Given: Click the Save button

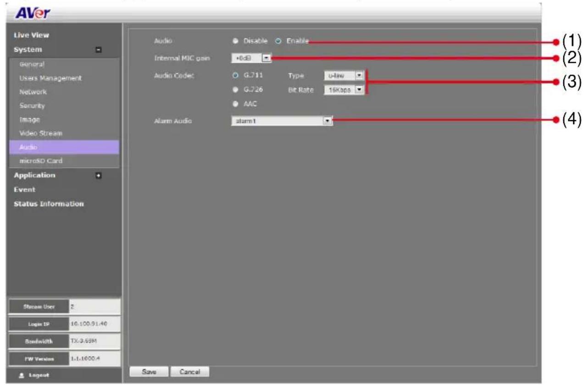Looking at the screenshot, I should coord(150,372).
